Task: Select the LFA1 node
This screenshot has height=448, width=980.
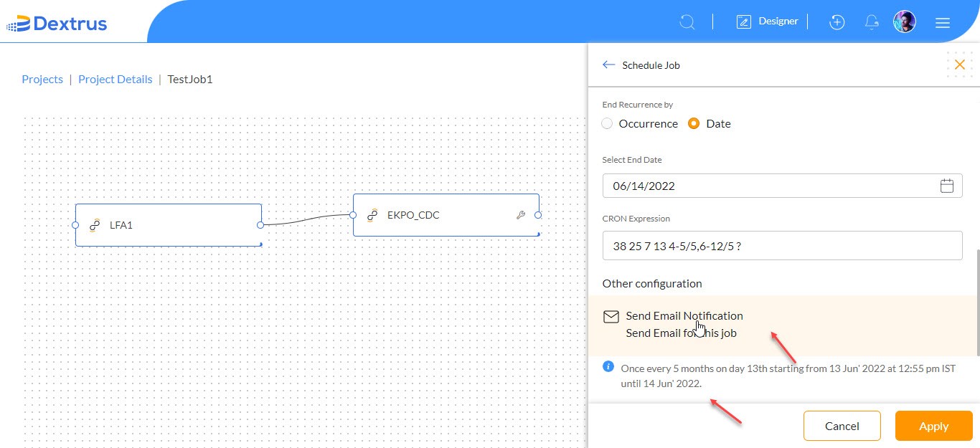Action: click(169, 225)
